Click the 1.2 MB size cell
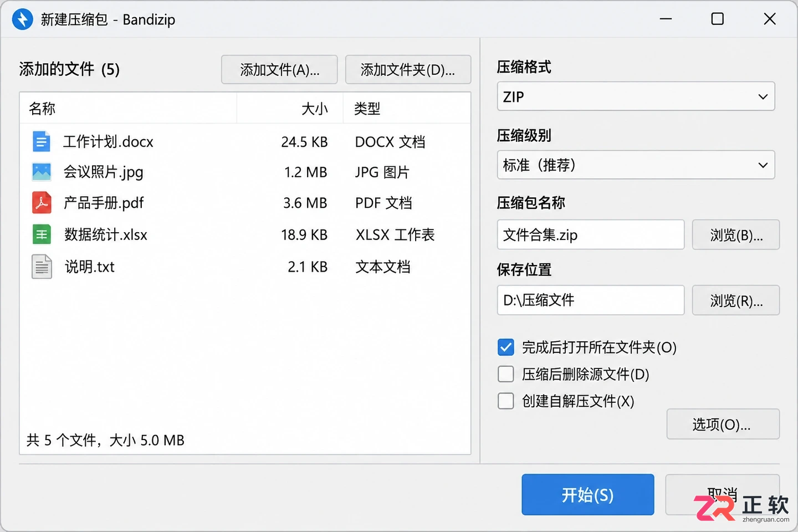Screen dimensions: 798x532 [306, 172]
